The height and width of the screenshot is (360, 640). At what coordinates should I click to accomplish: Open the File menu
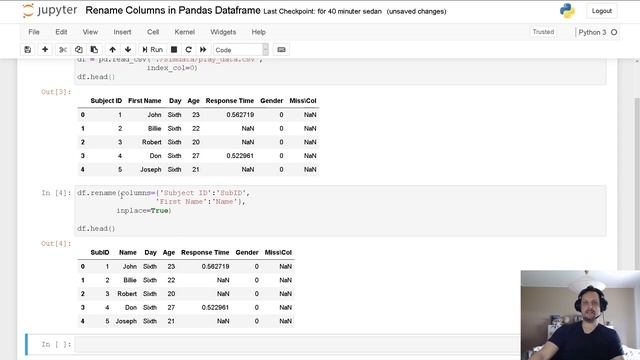point(34,32)
